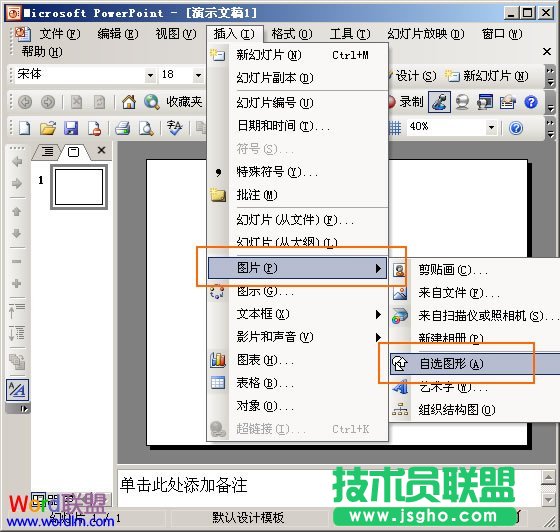Click the blue Help question mark beside zoom
This screenshot has width=560, height=532.
[516, 128]
